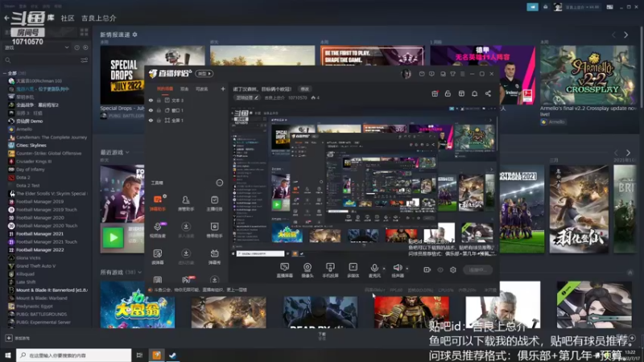The image size is (644, 362).
Task: Open 弹幕秀 tool in Douyu toolbox
Action: [x=214, y=256]
